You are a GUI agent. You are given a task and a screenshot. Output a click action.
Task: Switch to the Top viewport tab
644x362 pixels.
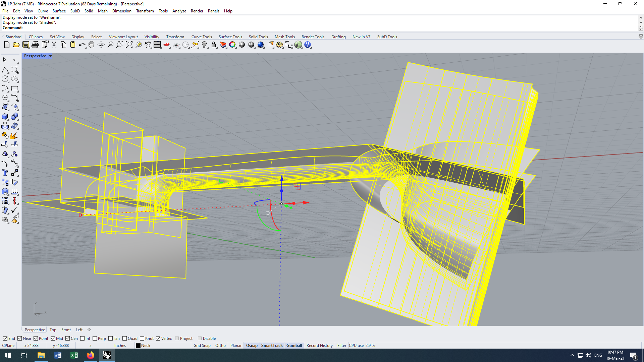pos(53,330)
